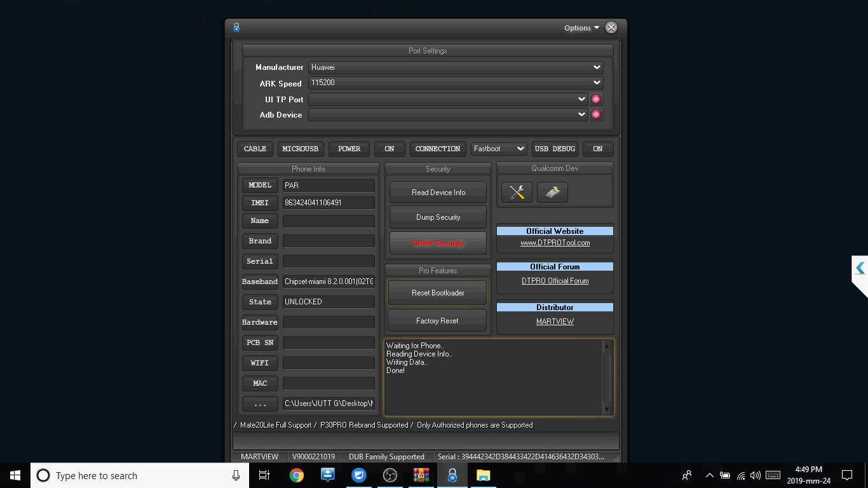Image resolution: width=868 pixels, height=488 pixels.
Task: Click the USB DEBUG button
Action: tap(555, 149)
